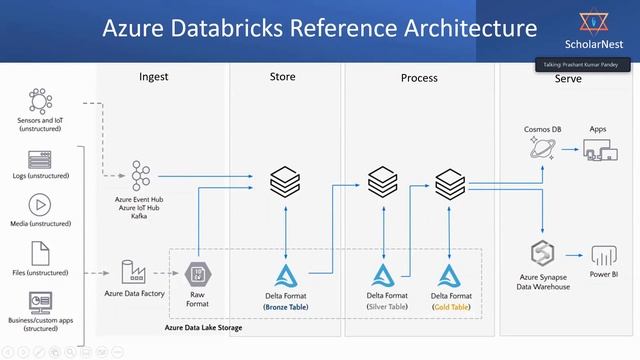640x360 pixels.
Task: Click the "Store" column heading
Action: [282, 77]
